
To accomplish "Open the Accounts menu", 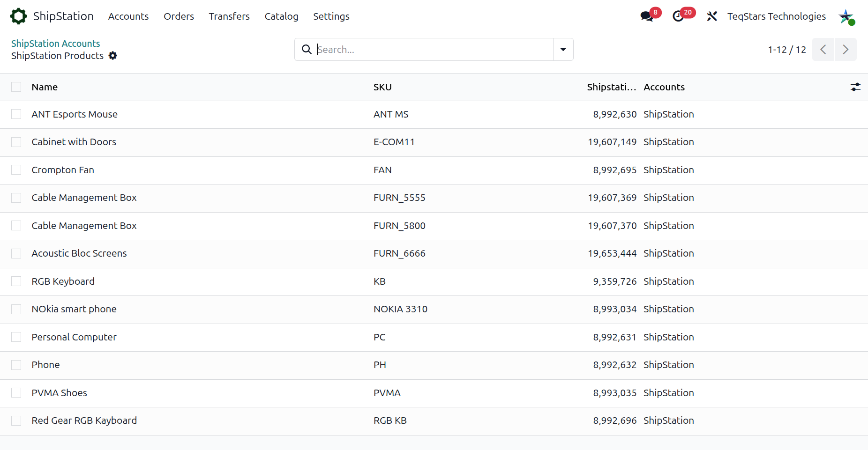I will pyautogui.click(x=128, y=16).
